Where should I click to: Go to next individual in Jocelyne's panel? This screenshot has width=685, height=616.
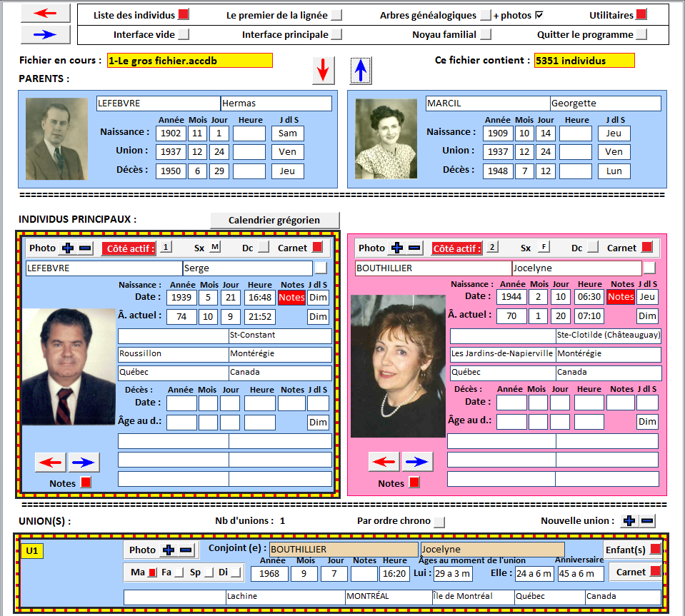[416, 461]
